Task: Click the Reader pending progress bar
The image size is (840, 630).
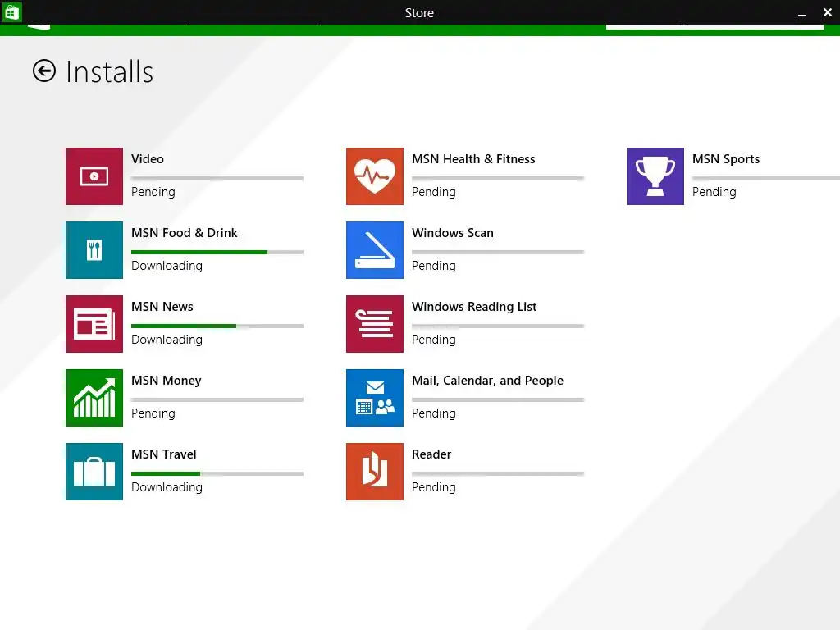Action: pyautogui.click(x=498, y=473)
